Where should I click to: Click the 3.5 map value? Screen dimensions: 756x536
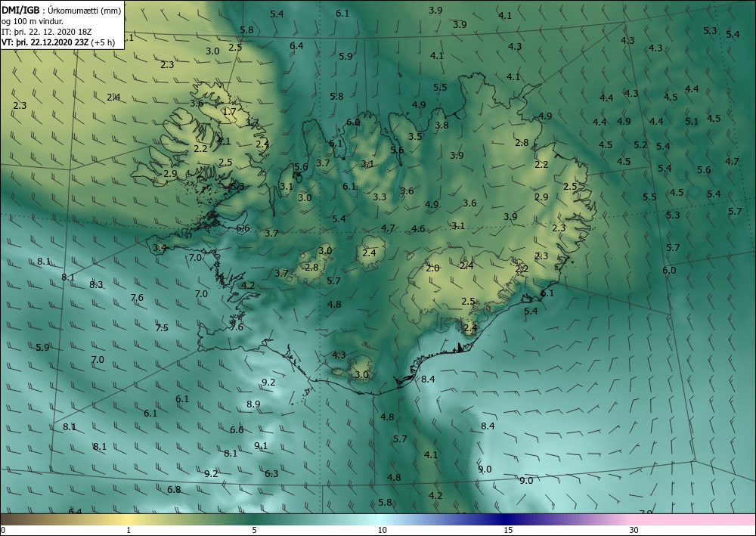click(x=415, y=136)
